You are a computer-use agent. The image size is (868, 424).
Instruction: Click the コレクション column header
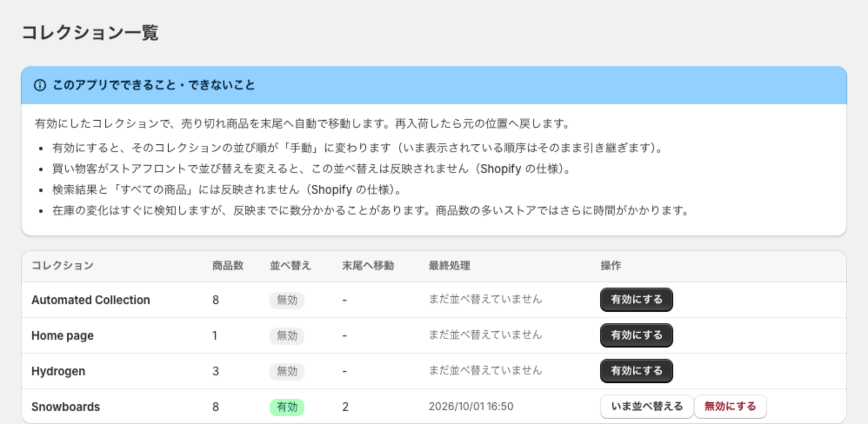62,265
